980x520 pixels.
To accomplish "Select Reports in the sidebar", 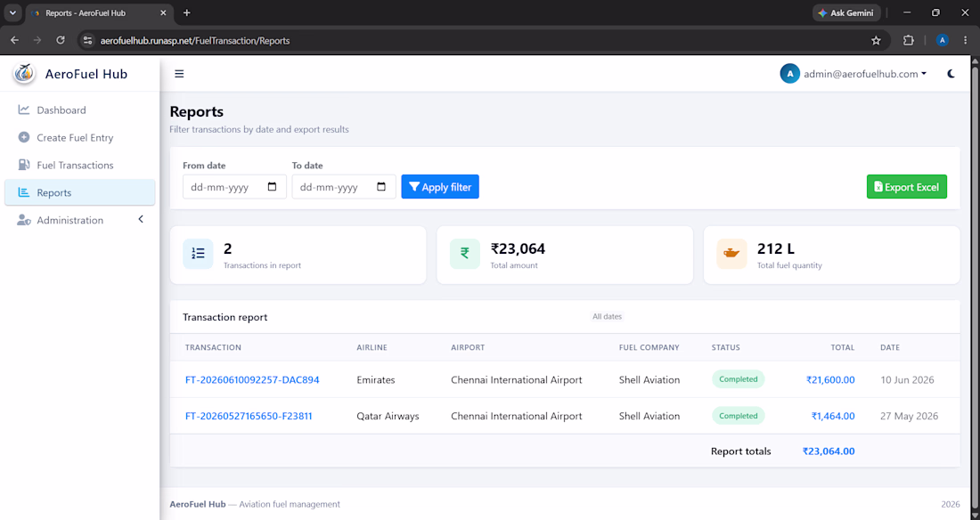I will pyautogui.click(x=80, y=192).
